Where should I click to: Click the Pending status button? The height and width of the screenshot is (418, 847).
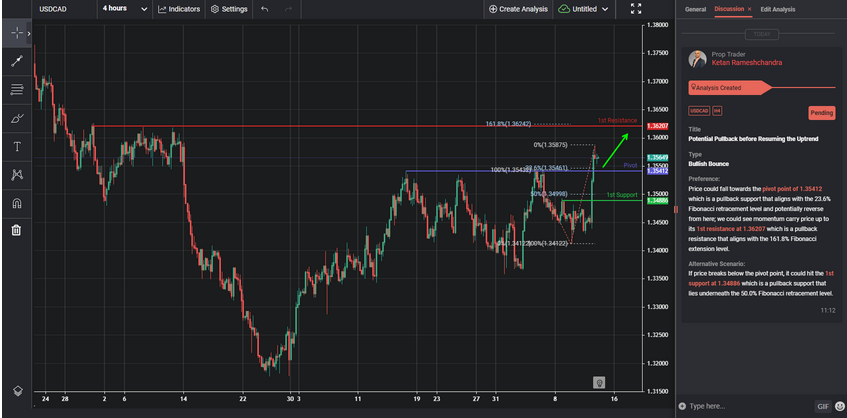click(x=822, y=113)
